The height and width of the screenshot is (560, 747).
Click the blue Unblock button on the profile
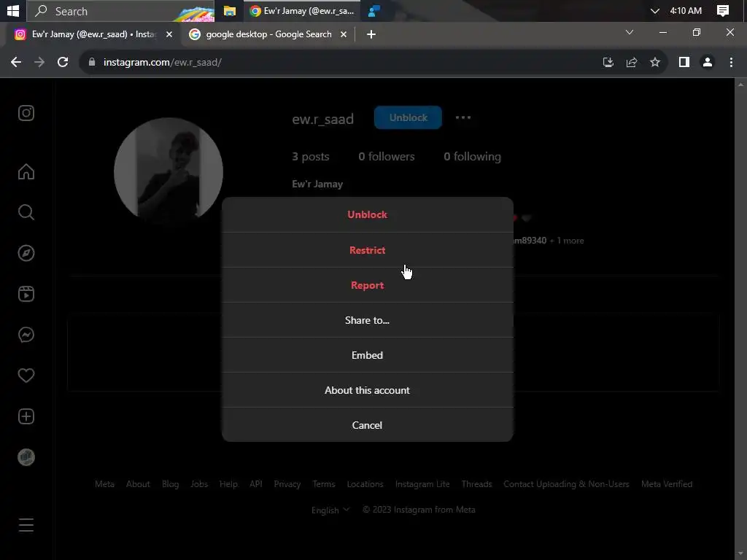pyautogui.click(x=408, y=117)
